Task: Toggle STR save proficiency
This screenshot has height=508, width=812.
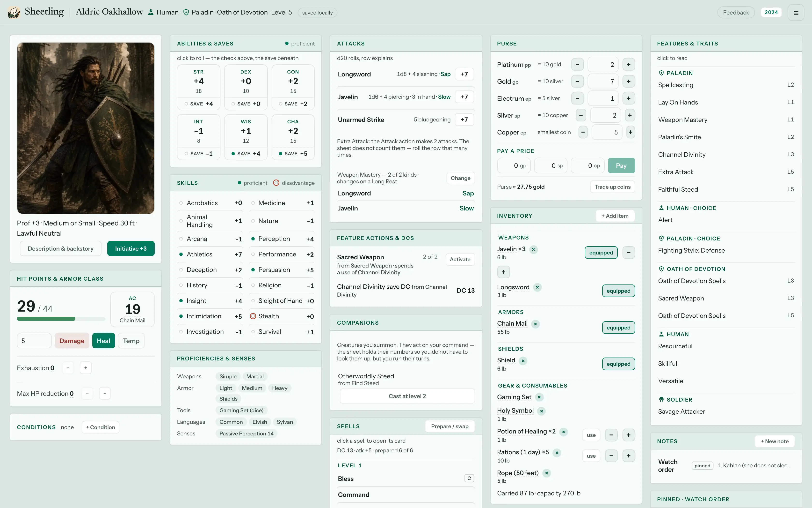Action: (186, 104)
